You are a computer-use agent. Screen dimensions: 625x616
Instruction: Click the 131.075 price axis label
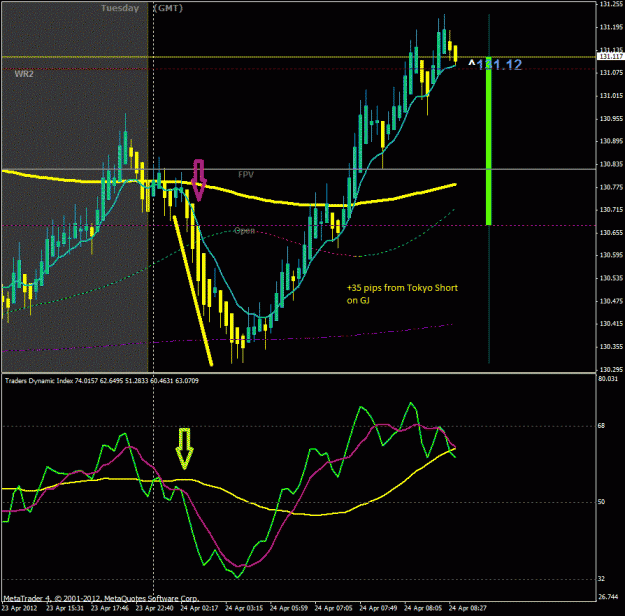tap(611, 73)
